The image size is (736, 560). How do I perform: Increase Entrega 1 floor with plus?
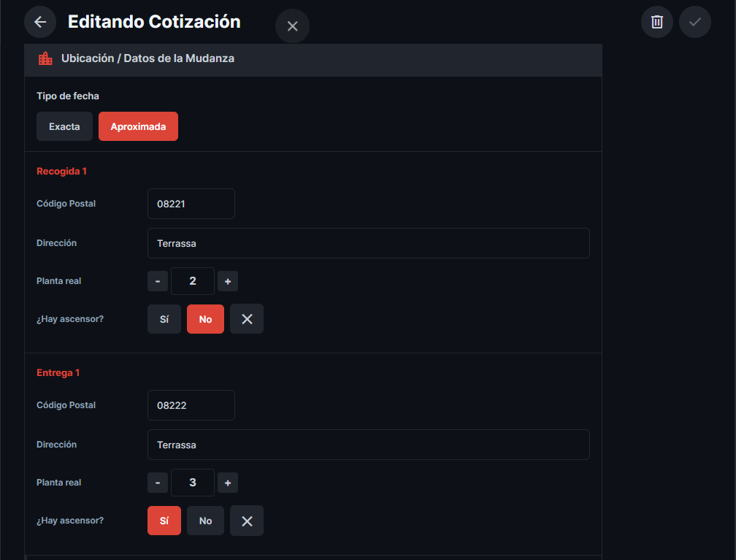click(x=228, y=483)
